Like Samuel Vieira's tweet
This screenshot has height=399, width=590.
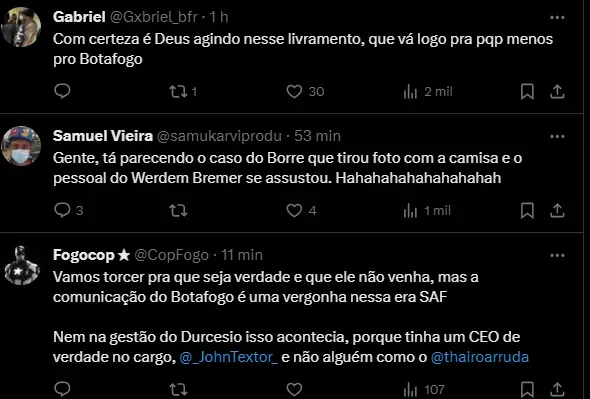click(x=301, y=211)
